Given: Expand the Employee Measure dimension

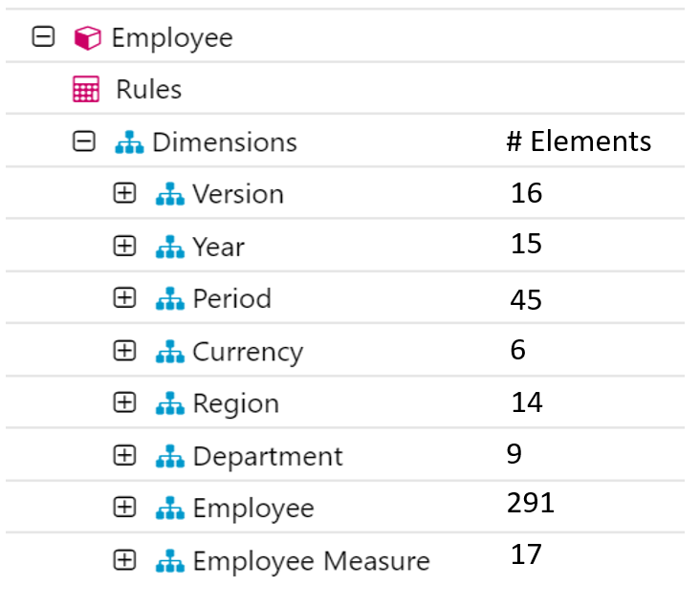Looking at the screenshot, I should click(124, 559).
